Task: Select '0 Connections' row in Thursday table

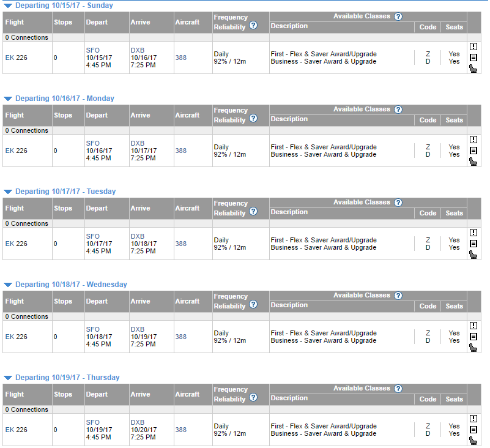Action: 242,409
